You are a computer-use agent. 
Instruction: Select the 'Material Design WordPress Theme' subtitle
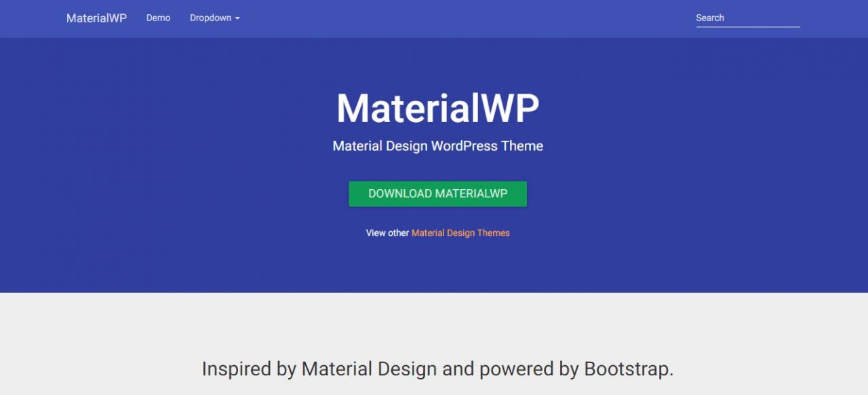pyautogui.click(x=438, y=146)
